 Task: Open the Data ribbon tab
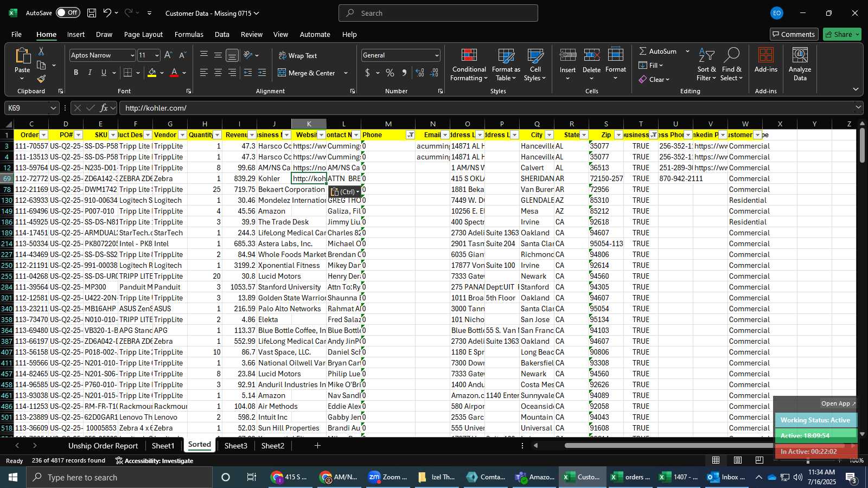tap(222, 34)
